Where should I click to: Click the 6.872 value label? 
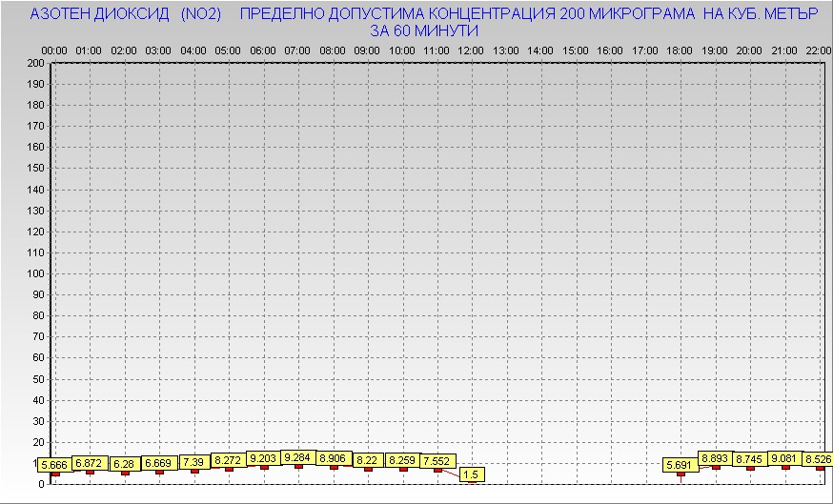(89, 463)
